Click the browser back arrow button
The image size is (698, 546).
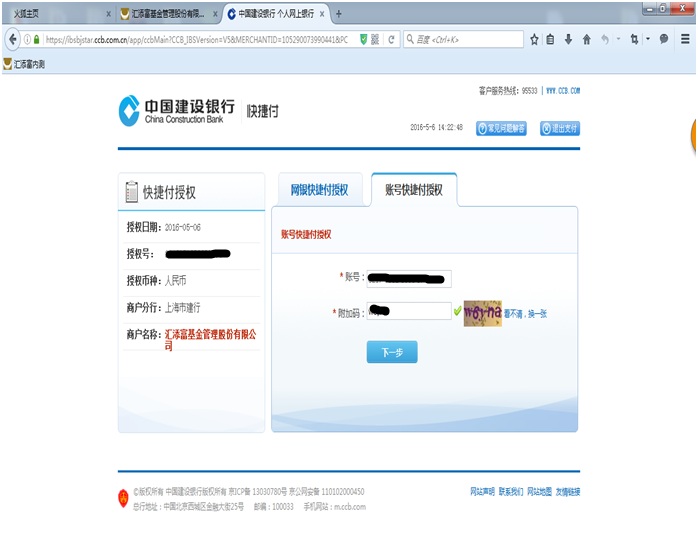point(13,40)
